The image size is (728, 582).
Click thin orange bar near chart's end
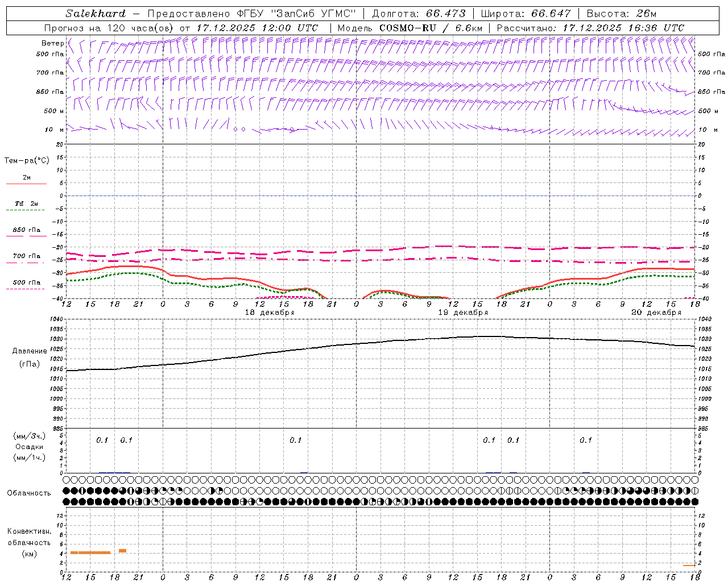click(x=689, y=566)
